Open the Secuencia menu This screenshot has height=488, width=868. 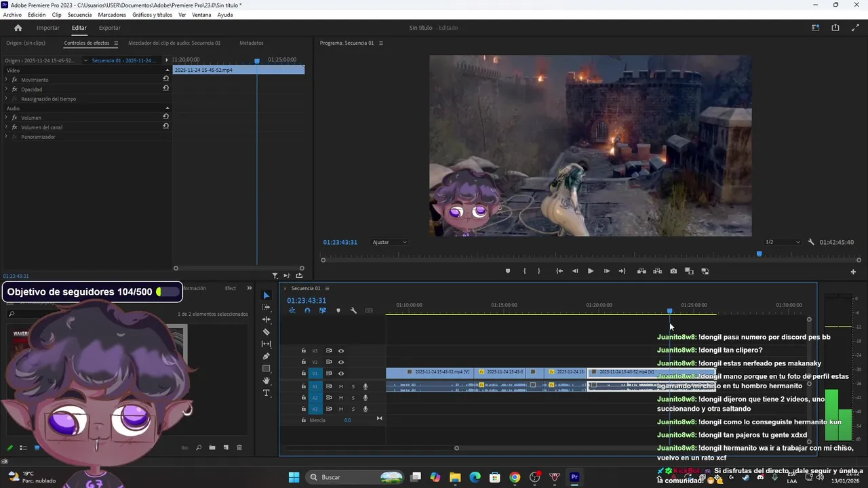coord(79,15)
